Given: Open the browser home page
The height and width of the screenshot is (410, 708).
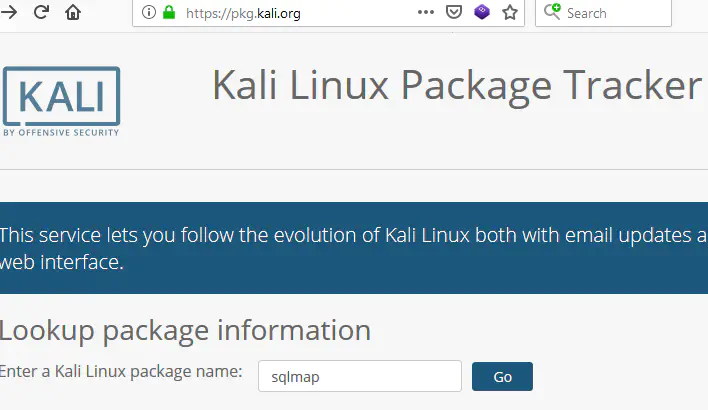Looking at the screenshot, I should (73, 12).
